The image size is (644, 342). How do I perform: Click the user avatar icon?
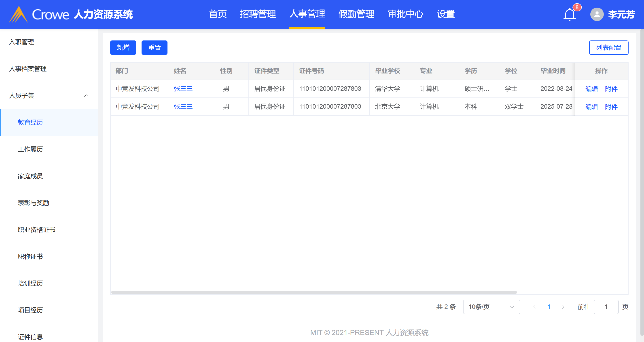pyautogui.click(x=597, y=14)
